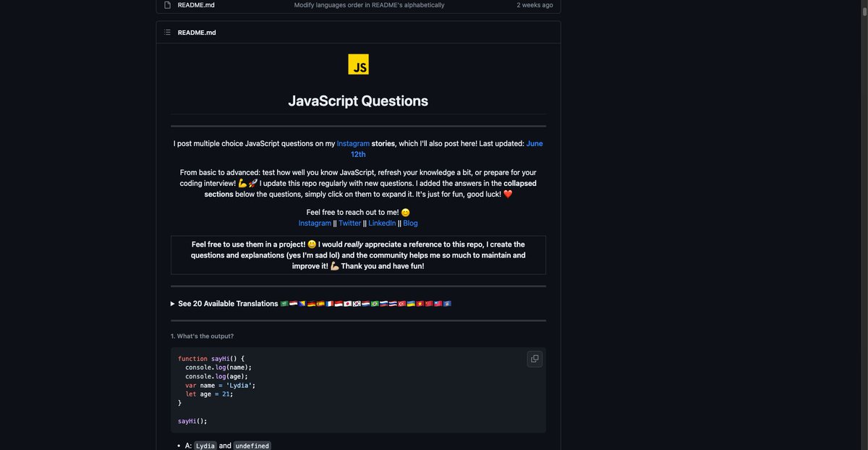Viewport: 868px width, 450px height.
Task: Click the 'var name = 'Lydia';' code line
Action: pyautogui.click(x=220, y=386)
